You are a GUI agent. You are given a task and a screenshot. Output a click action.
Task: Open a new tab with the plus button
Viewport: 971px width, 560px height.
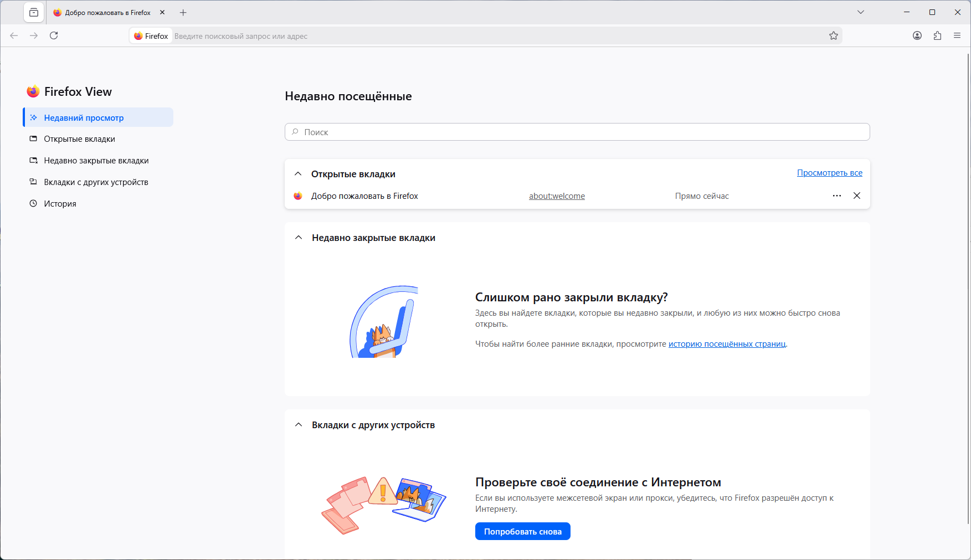coord(183,12)
